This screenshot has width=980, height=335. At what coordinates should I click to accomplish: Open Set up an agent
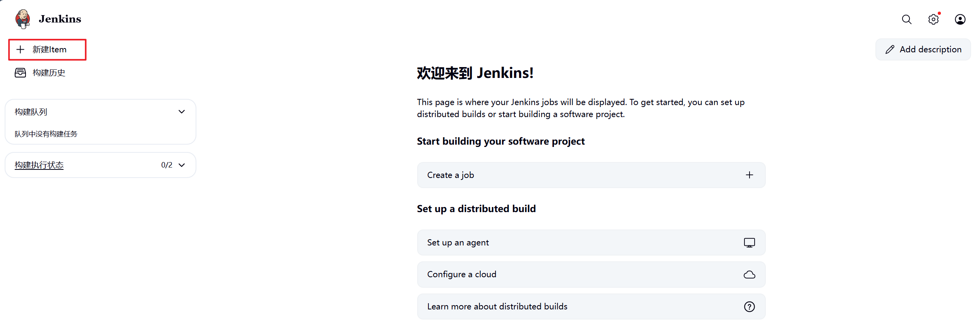point(591,242)
